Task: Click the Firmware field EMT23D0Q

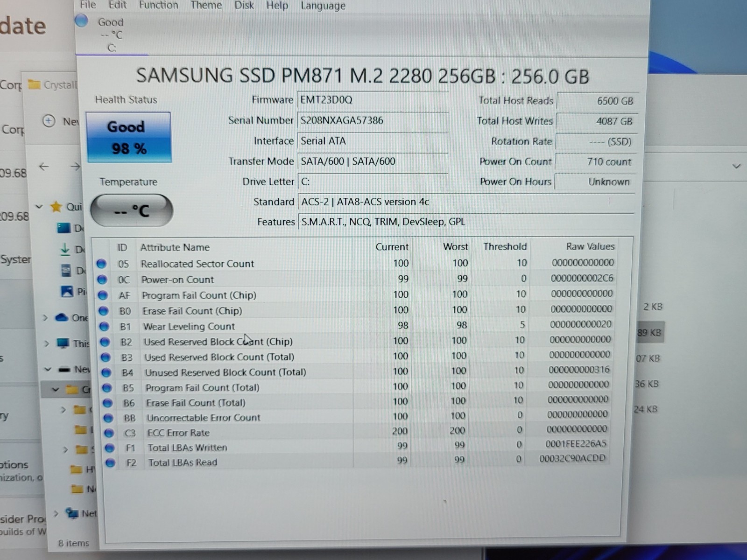Action: (373, 100)
